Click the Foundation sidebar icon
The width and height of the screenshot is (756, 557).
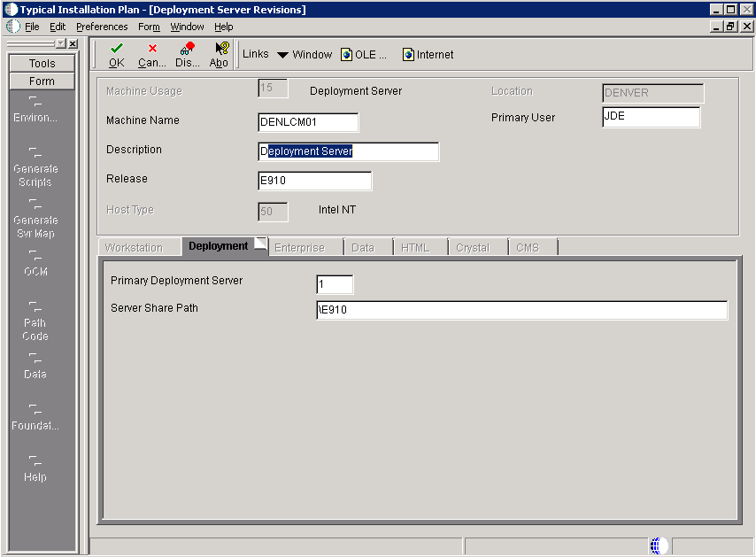[x=35, y=409]
